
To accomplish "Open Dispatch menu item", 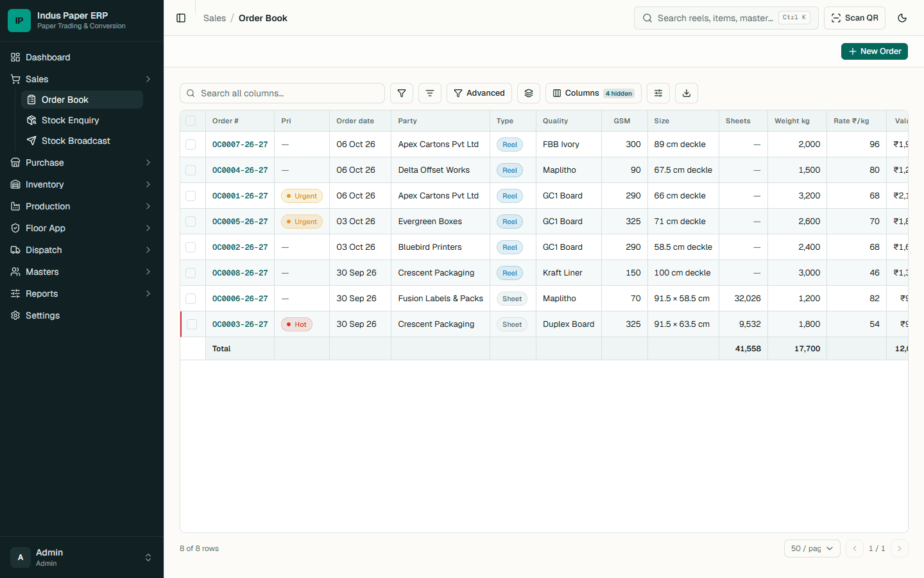I will [81, 250].
